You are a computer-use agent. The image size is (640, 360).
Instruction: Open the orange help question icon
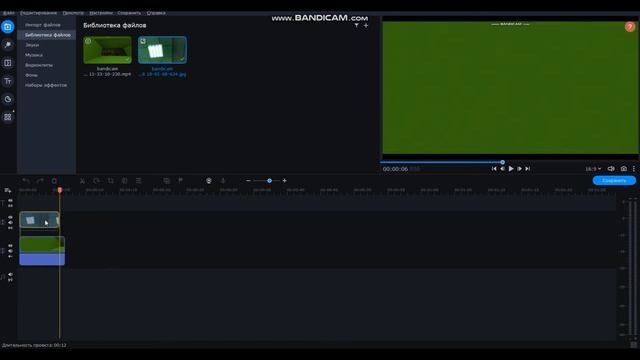[630, 27]
